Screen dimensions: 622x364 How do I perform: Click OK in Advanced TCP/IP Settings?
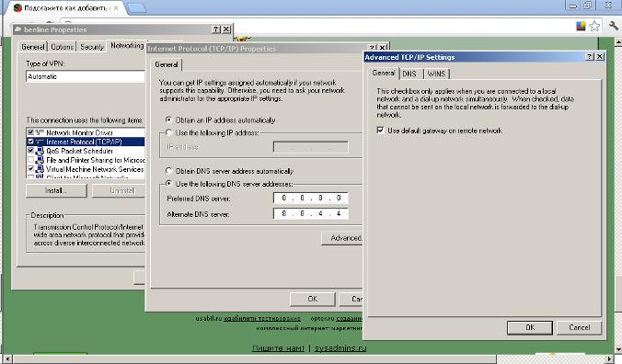[530, 327]
